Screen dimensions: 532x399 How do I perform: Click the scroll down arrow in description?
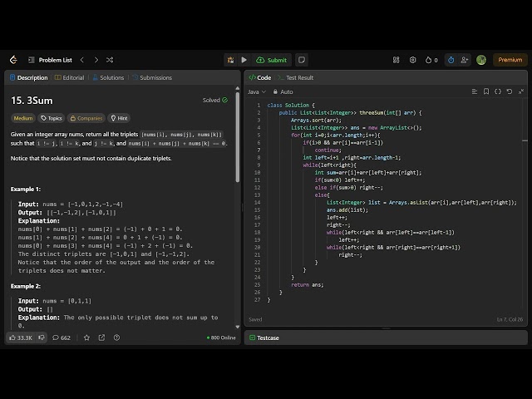tap(238, 327)
